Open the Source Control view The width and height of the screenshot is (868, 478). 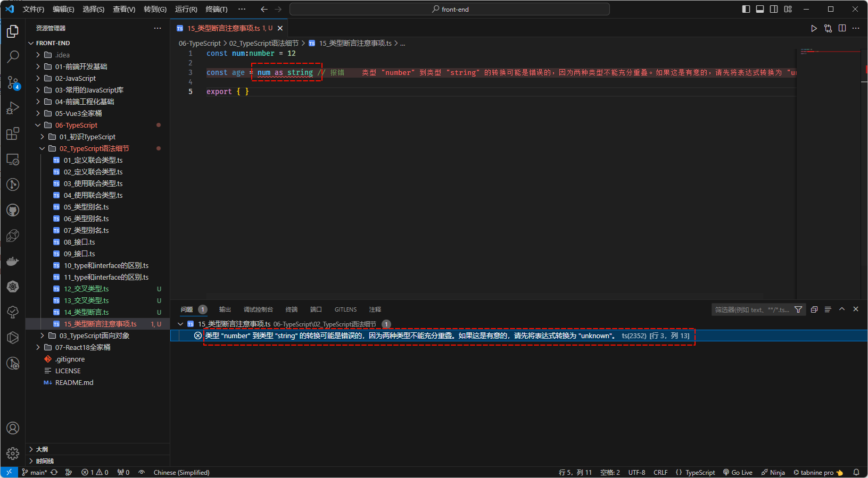point(13,82)
